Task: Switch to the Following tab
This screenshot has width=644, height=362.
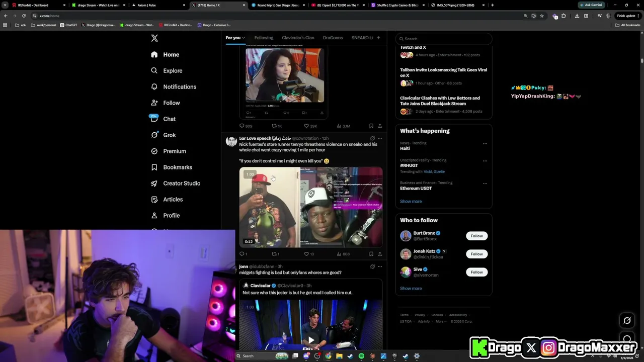Action: 264,38
